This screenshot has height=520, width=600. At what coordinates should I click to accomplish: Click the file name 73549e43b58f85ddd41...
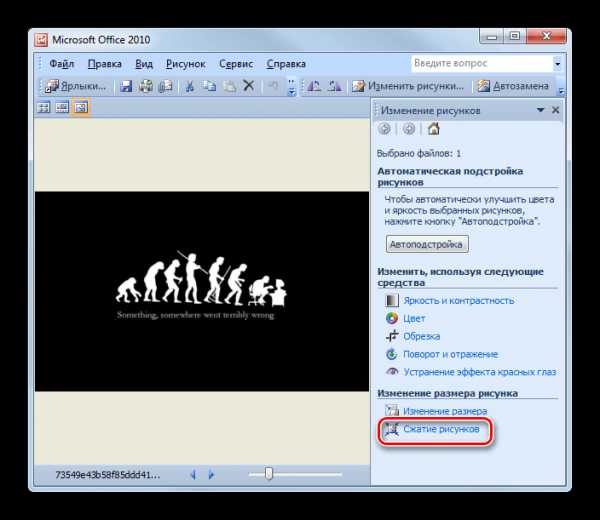click(x=108, y=475)
